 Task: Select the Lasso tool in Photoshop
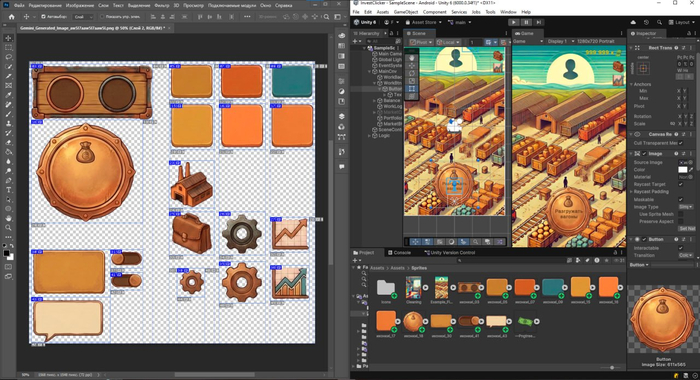point(8,57)
